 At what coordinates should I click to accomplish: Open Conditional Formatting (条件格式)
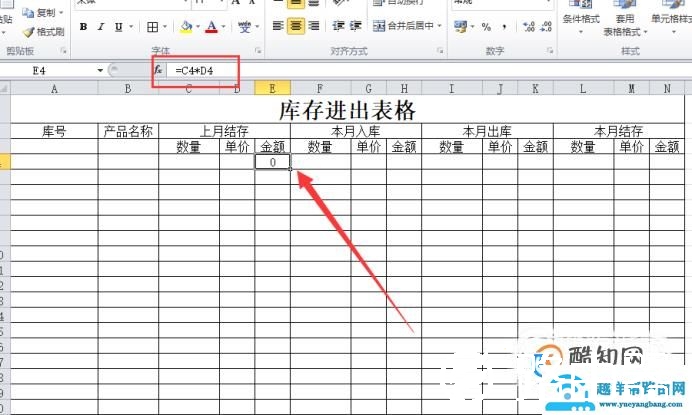tap(581, 18)
